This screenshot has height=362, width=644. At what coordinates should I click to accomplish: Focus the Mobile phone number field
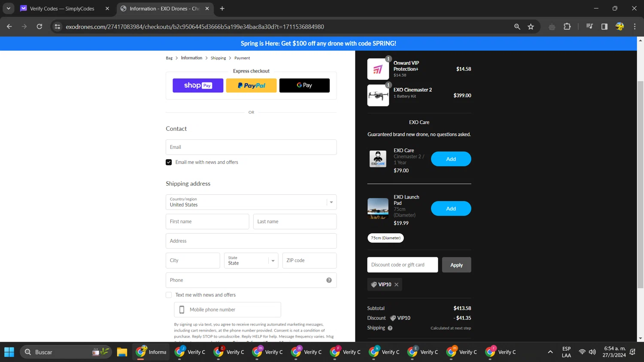pos(228,310)
